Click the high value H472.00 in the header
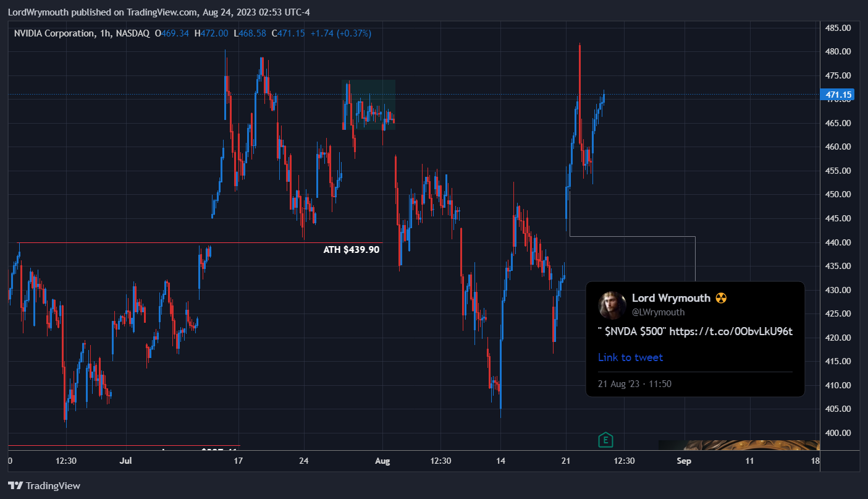Screen dimensions: 868x499 (211, 33)
